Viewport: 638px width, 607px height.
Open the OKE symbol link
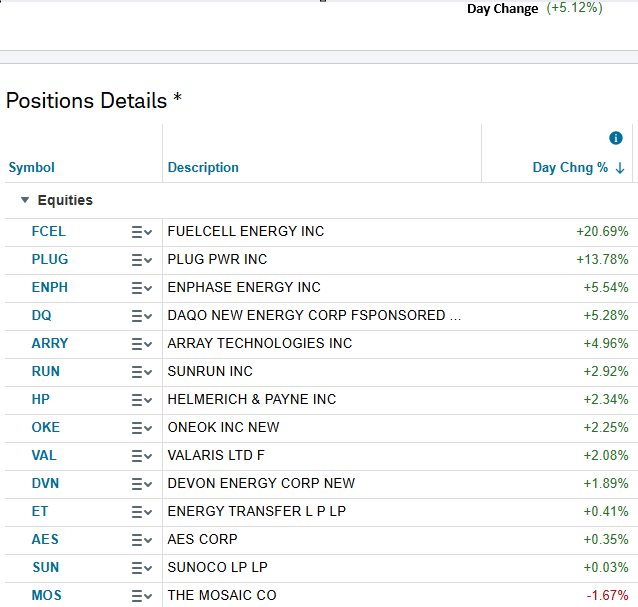(x=46, y=427)
